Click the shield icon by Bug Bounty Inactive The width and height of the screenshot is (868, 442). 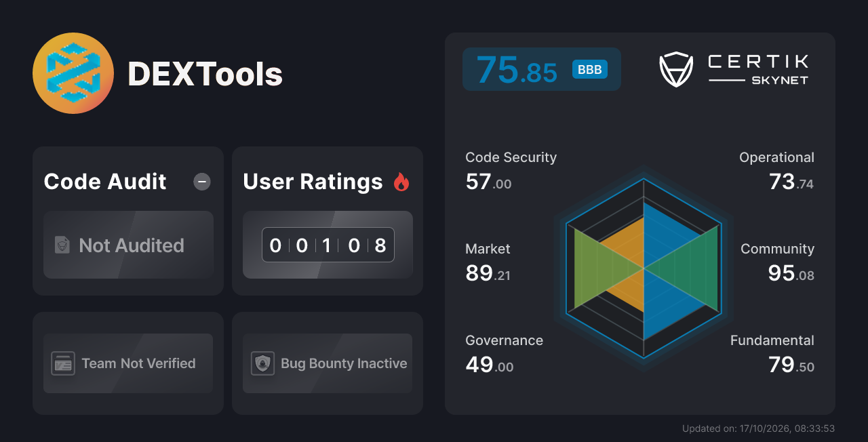[x=262, y=363]
